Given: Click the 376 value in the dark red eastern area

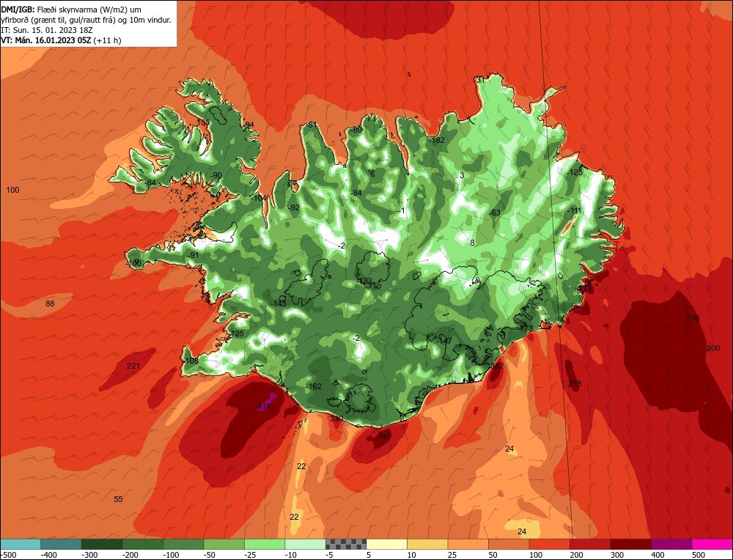Looking at the screenshot, I should tap(693, 318).
